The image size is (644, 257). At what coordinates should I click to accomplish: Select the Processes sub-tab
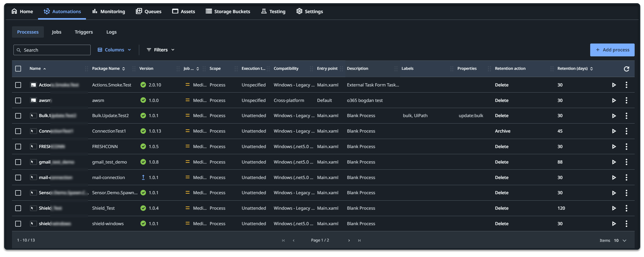[x=28, y=32]
